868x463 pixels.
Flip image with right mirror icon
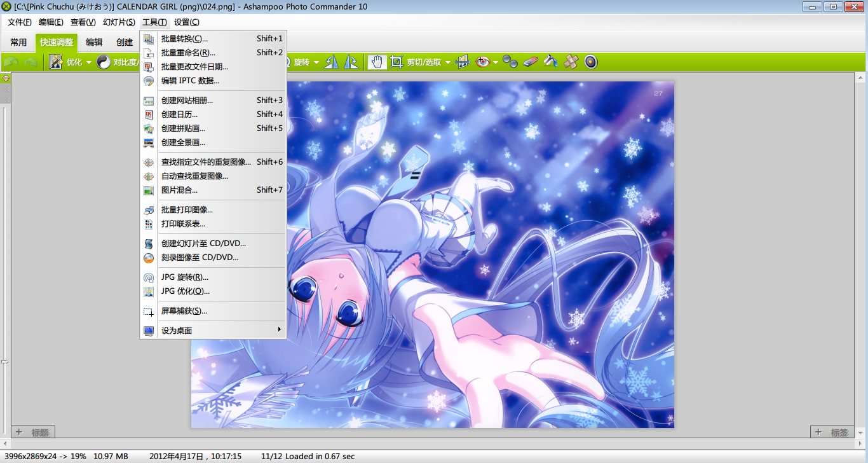(351, 62)
